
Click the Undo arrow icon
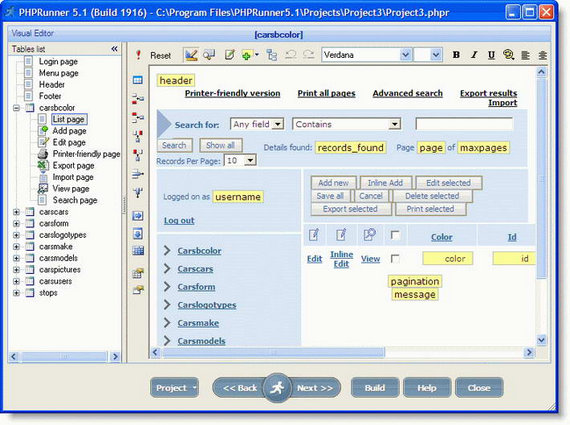click(x=290, y=55)
